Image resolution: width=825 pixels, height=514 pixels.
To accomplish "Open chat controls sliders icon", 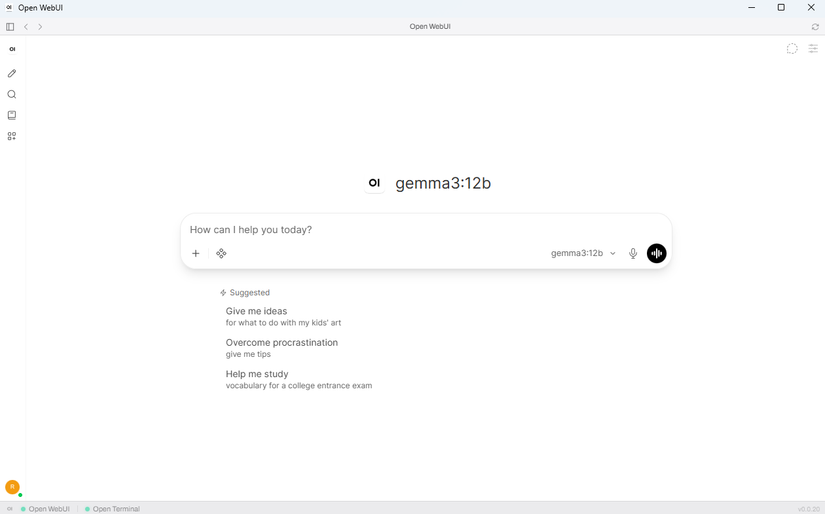I will (813, 49).
